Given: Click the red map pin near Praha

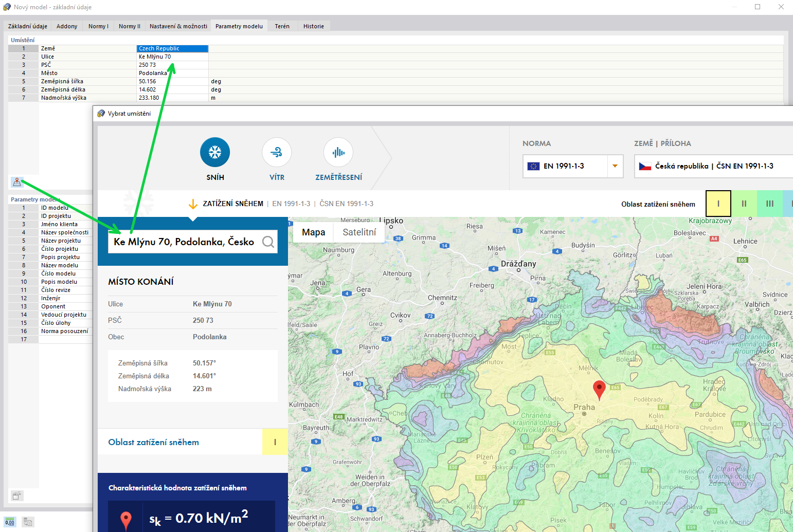Looking at the screenshot, I should 599,390.
